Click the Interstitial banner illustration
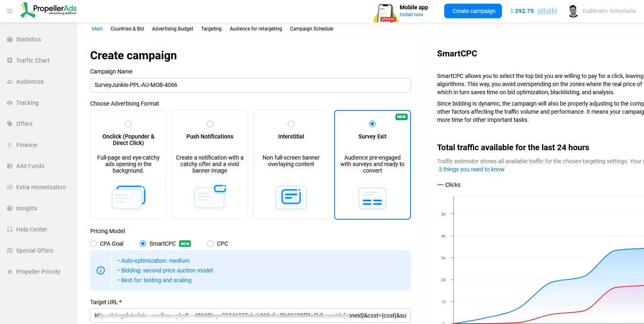The image size is (644, 324). click(291, 197)
